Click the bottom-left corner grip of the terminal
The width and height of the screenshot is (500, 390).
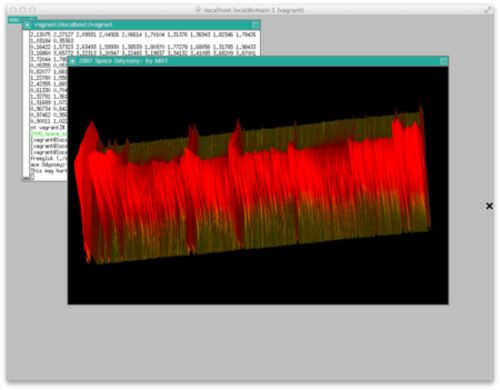pos(26,179)
